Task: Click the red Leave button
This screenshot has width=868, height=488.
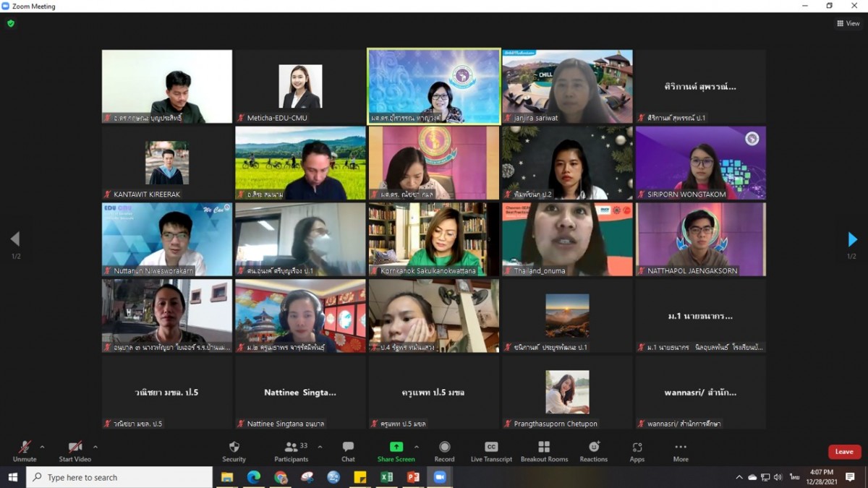Action: pyautogui.click(x=844, y=452)
